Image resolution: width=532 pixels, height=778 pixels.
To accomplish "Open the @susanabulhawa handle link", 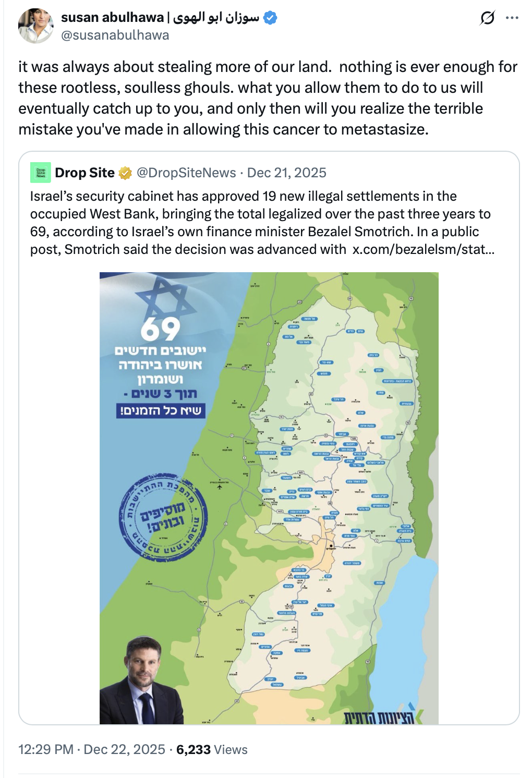I will (x=115, y=35).
